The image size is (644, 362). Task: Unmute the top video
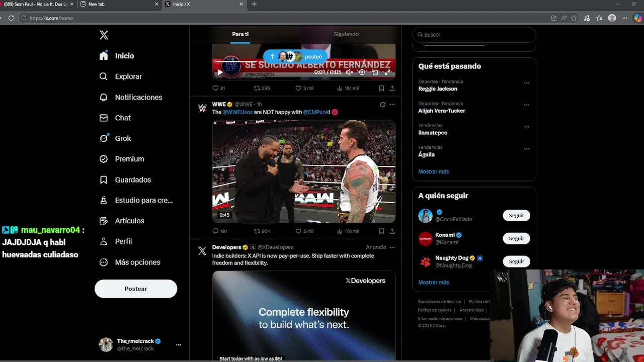tap(349, 72)
